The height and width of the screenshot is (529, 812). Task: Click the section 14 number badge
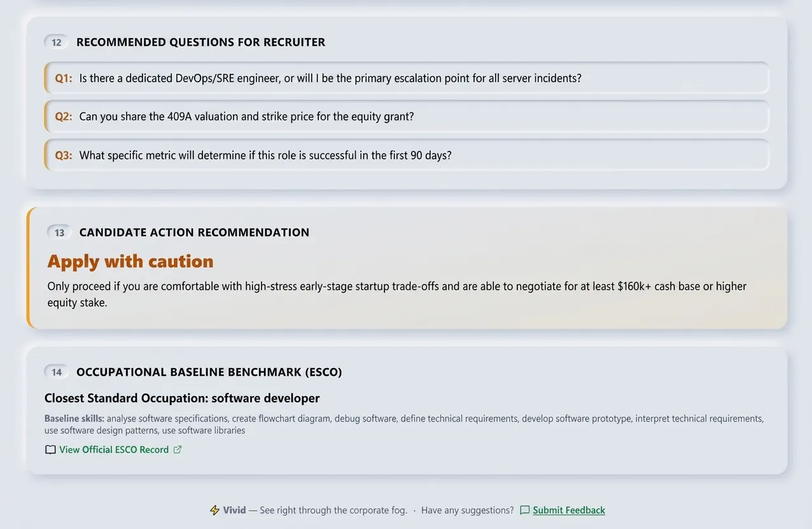(57, 372)
